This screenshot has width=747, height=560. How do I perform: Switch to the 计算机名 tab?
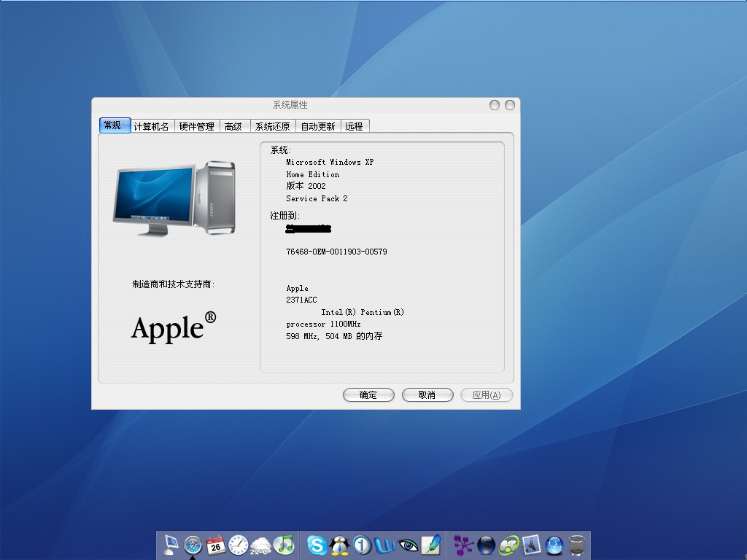(x=152, y=126)
